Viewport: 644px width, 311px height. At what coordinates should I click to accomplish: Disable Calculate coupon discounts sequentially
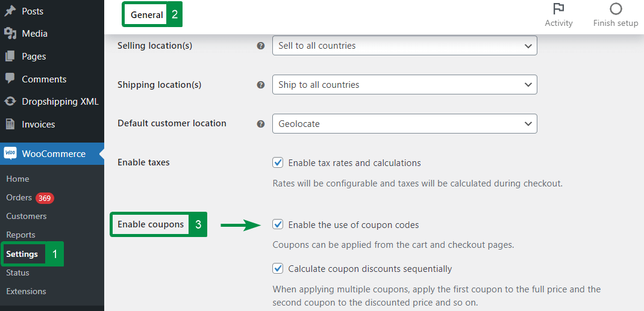(278, 268)
